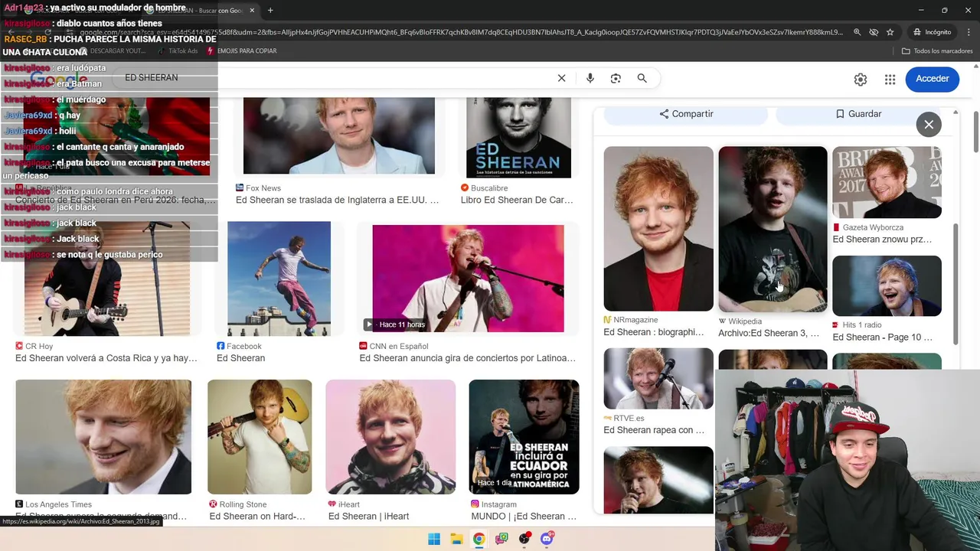Open the Incógnito profile chip

pos(932,32)
